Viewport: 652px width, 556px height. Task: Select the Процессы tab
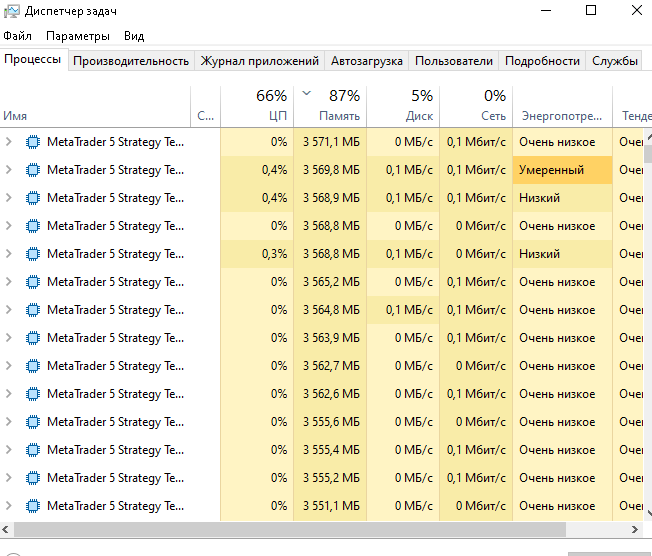pos(33,59)
